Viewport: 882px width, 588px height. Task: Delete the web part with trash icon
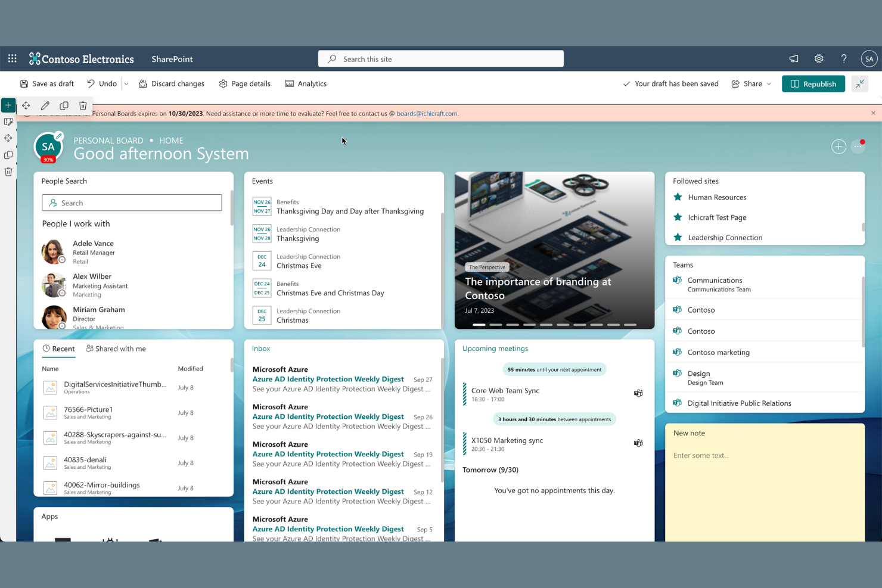[x=83, y=105]
